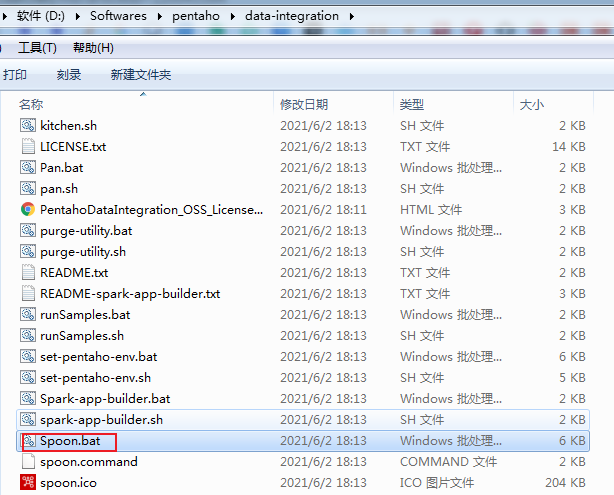Go to pentaho folder in breadcrumb
This screenshot has height=495, width=614.
[x=196, y=16]
